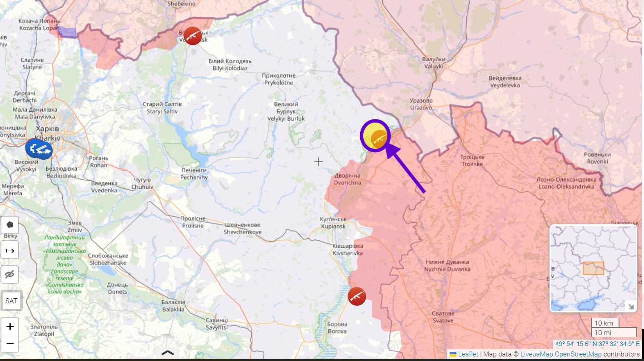Open the red gun marker near Vovchansk
This screenshot has height=361, width=644.
click(193, 36)
